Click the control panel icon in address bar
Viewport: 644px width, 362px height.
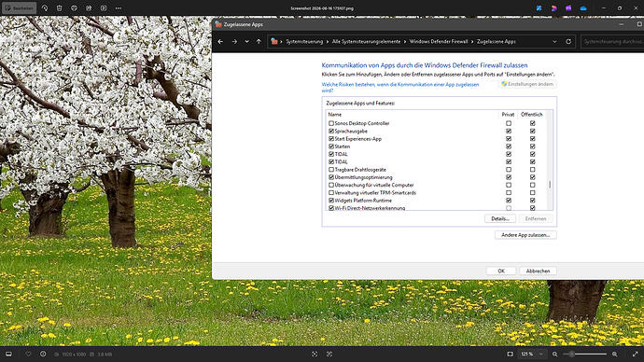click(x=274, y=41)
